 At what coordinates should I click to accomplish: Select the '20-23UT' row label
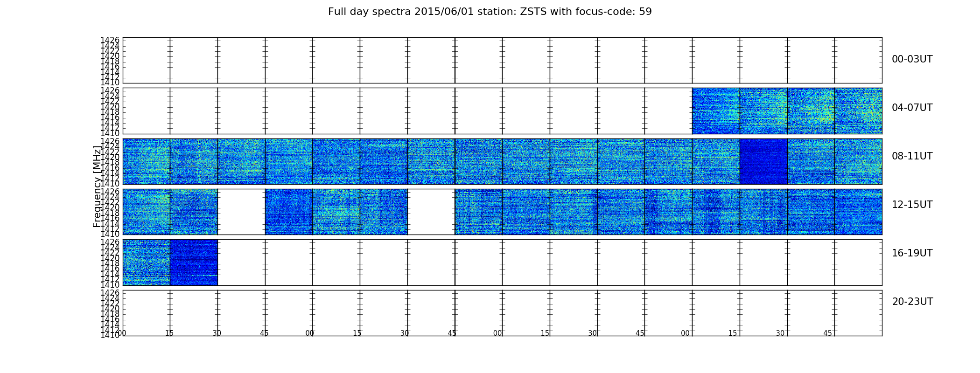[912, 302]
